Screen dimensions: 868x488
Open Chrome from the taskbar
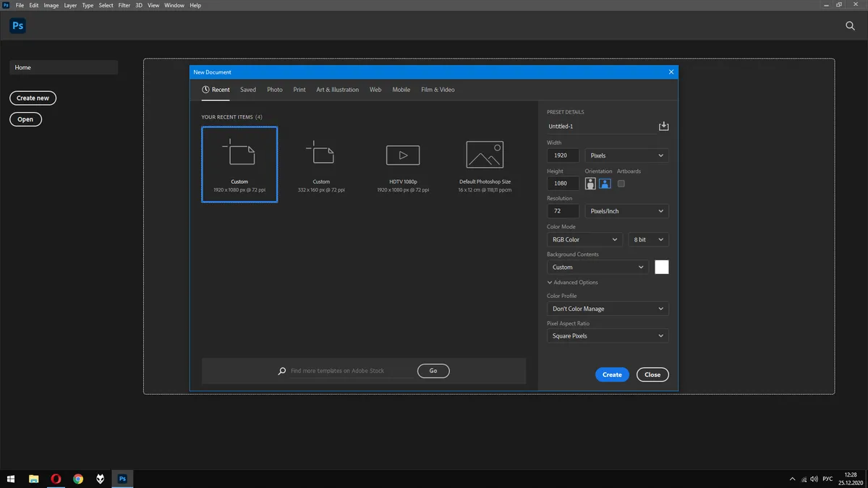(78, 479)
